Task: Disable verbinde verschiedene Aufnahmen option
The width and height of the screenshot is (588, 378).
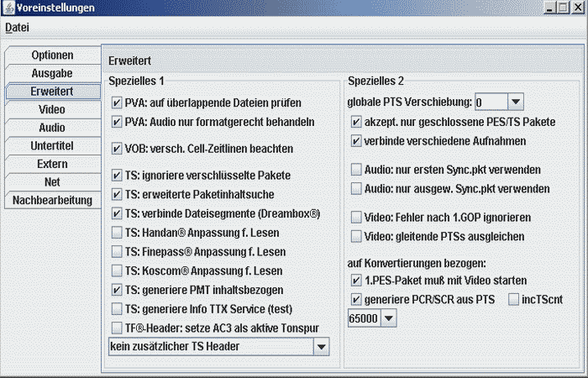Action: (x=357, y=140)
